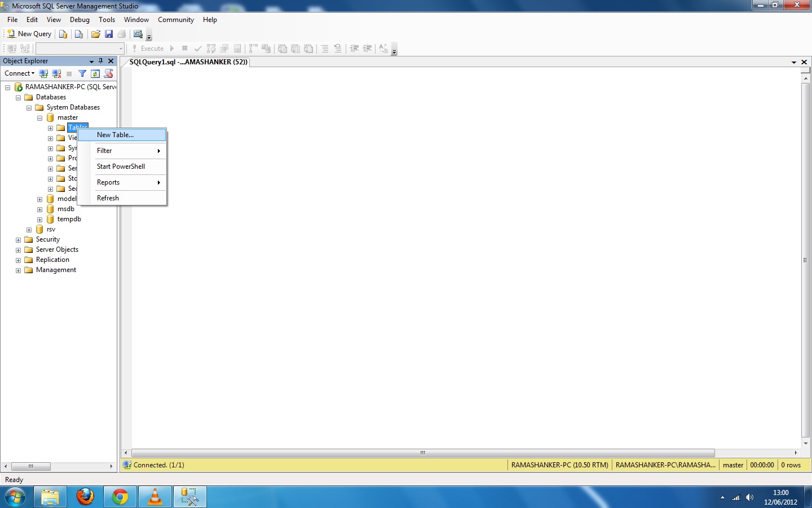This screenshot has width=812, height=508.
Task: Open the SQL editor toolbar options arrow
Action: tap(394, 49)
